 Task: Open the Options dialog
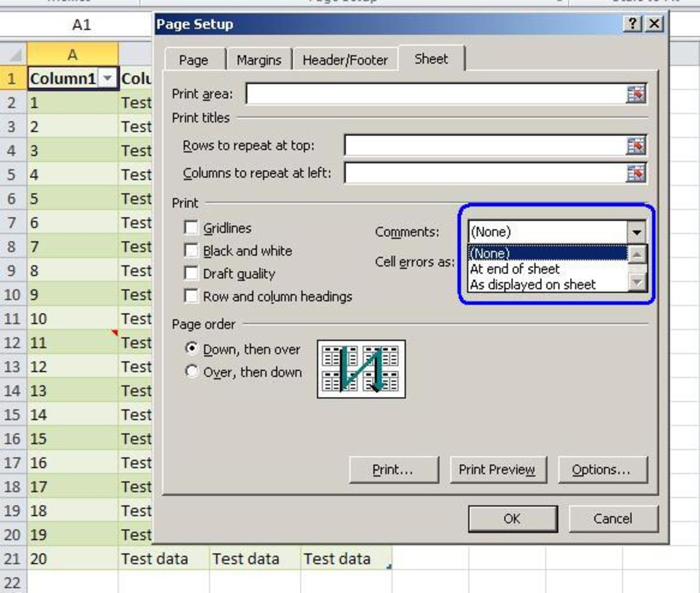point(603,469)
